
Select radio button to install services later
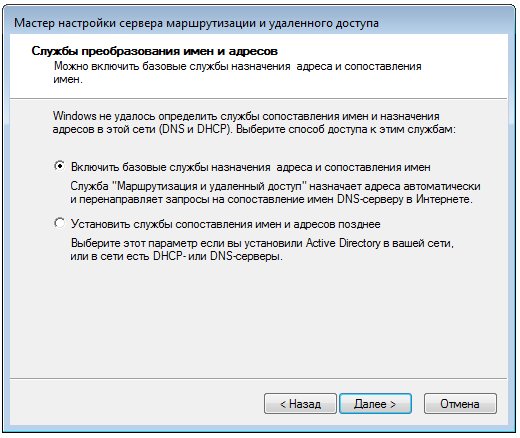tap(59, 223)
